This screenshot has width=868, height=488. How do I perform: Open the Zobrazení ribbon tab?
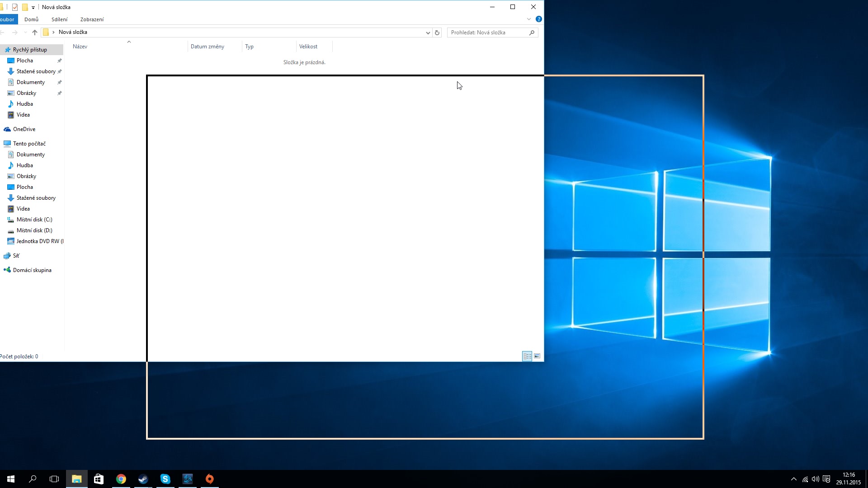(92, 19)
